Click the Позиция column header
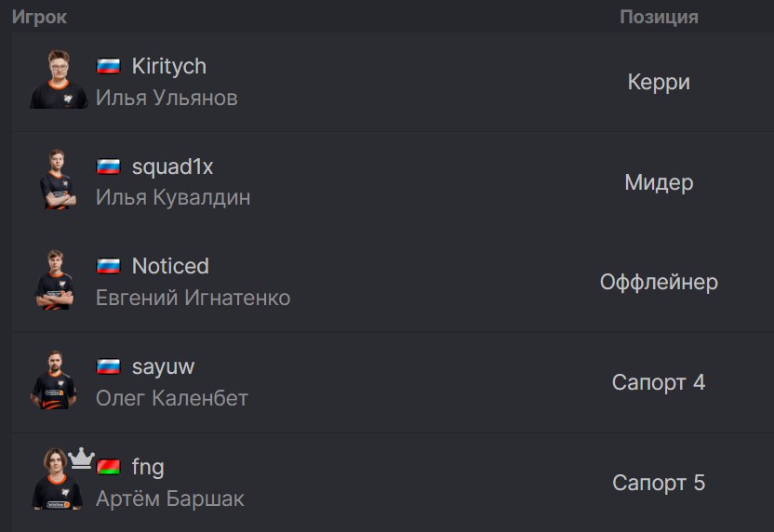Screen dimensions: 774x532 (659, 17)
